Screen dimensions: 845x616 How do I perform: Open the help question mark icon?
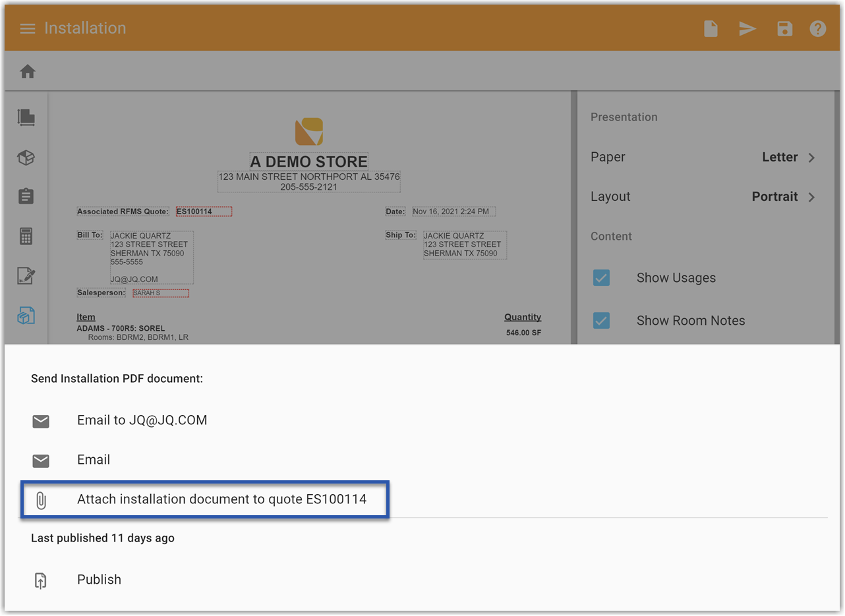click(818, 28)
